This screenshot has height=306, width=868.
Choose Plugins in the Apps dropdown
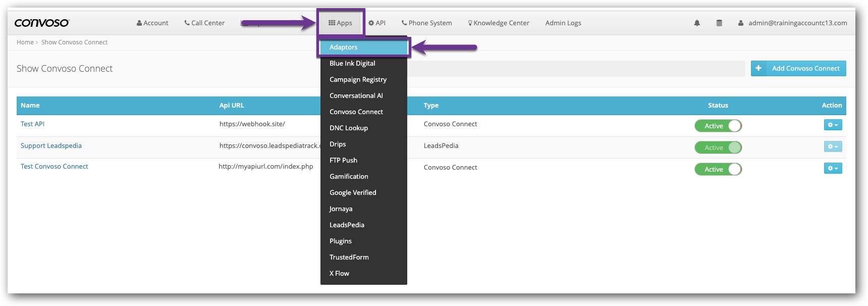tap(364, 241)
